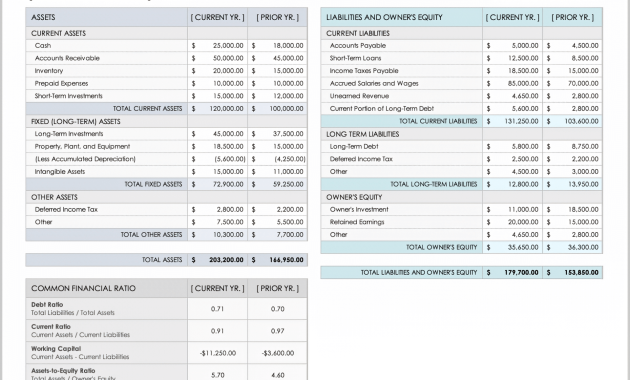Screen dimensions: 630x380
Task: Click Current Ratio current year value 0.91
Action: pos(217,331)
